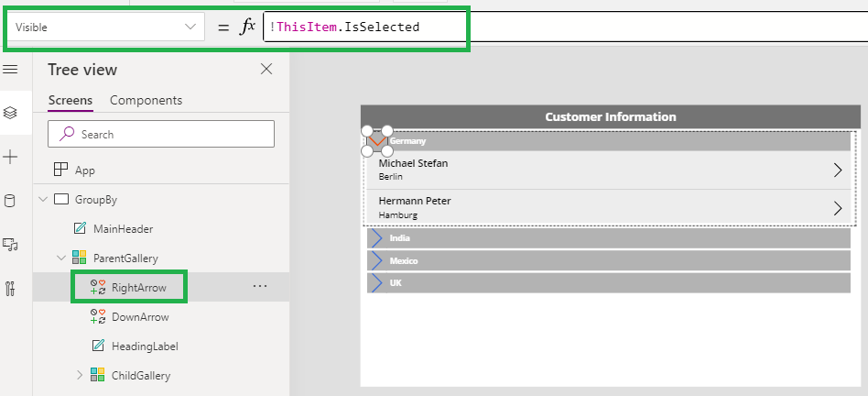Open the hamburger menu in left rail
This screenshot has height=396, width=868.
10,70
